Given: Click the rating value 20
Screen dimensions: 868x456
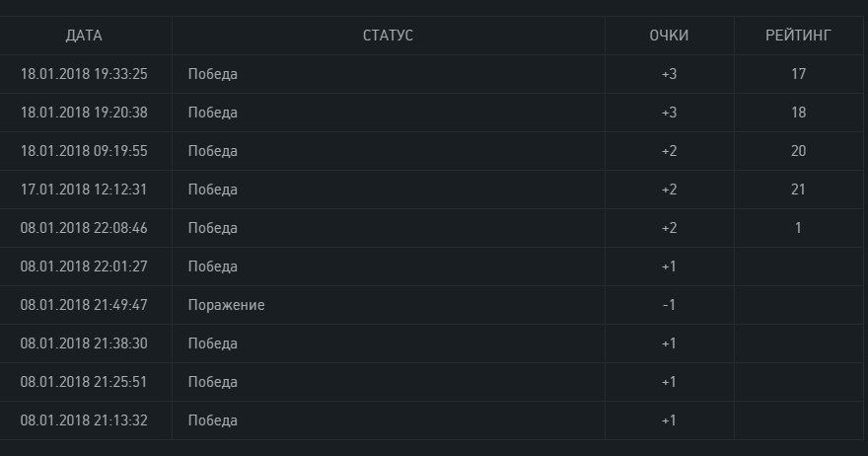Looking at the screenshot, I should [x=798, y=151].
